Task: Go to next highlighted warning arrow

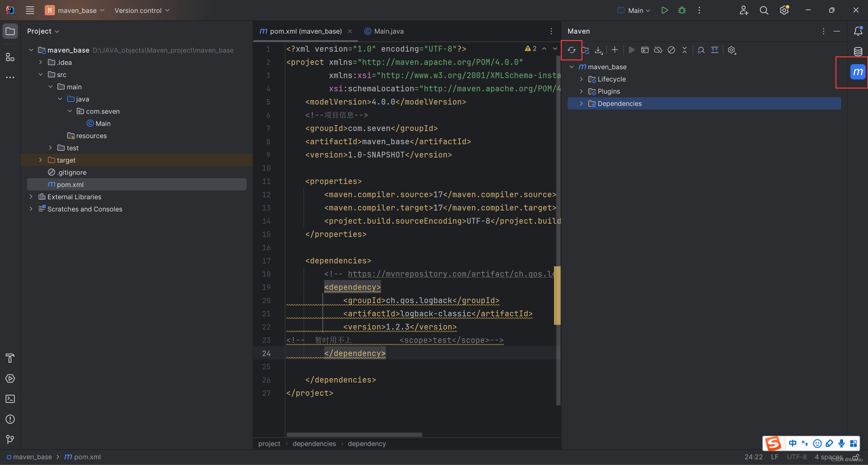Action: (555, 49)
